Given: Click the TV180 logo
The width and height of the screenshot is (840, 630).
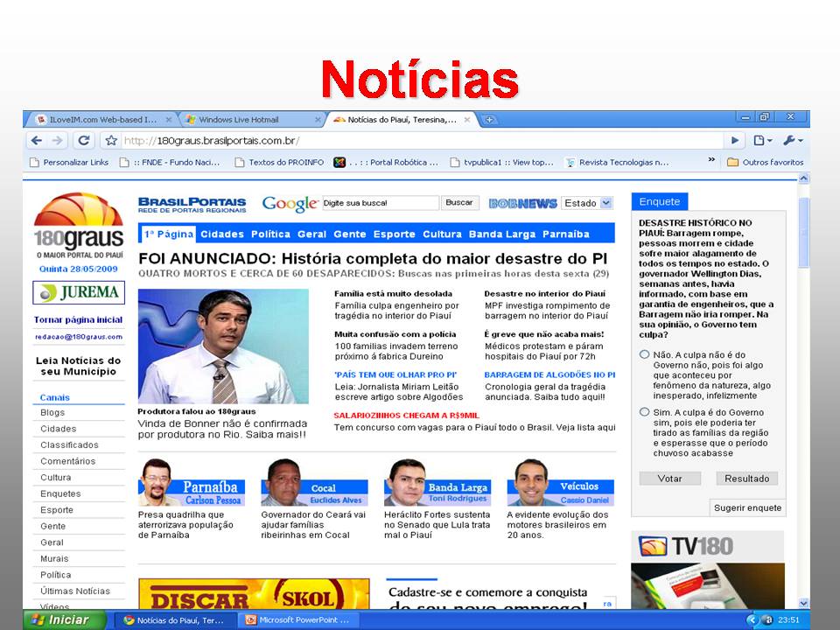Looking at the screenshot, I should pyautogui.click(x=687, y=546).
